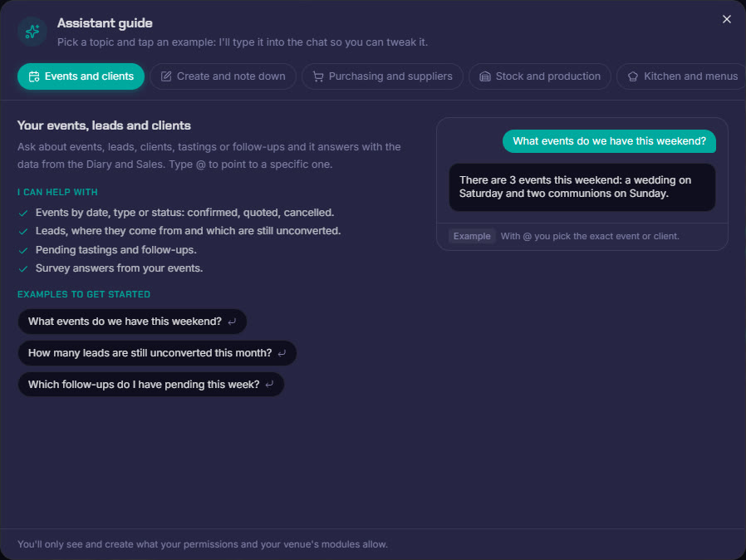Use example 'Which follow-ups do I have pending'
746x560 pixels.
[151, 385]
